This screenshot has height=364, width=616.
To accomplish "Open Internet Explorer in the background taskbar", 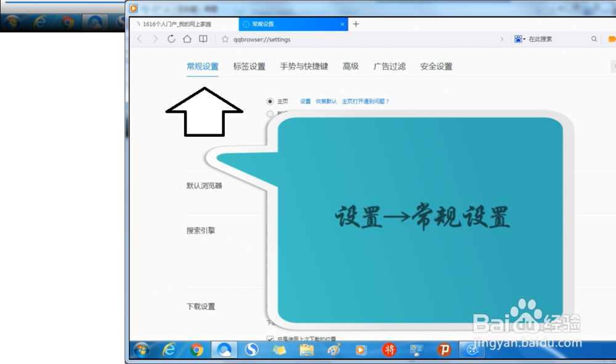I will point(39,23).
